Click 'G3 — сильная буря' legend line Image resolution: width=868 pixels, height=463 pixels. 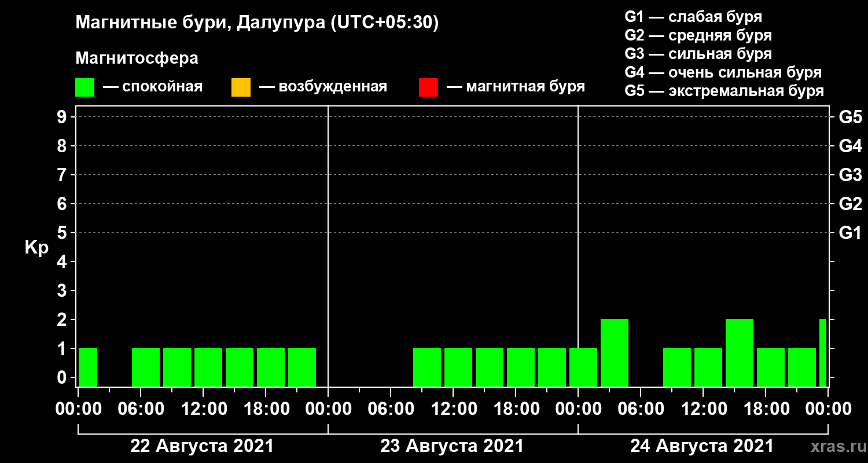698,54
